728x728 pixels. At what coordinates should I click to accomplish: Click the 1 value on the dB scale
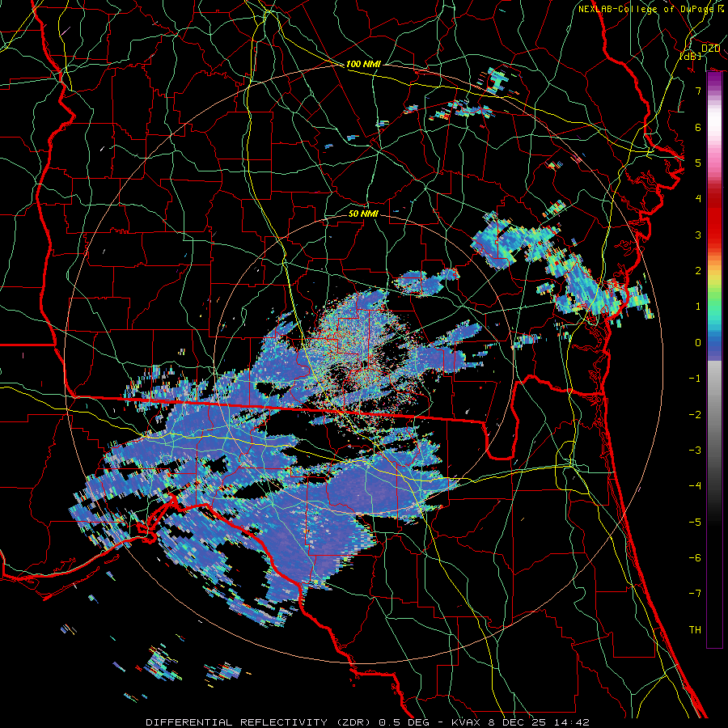[x=698, y=307]
